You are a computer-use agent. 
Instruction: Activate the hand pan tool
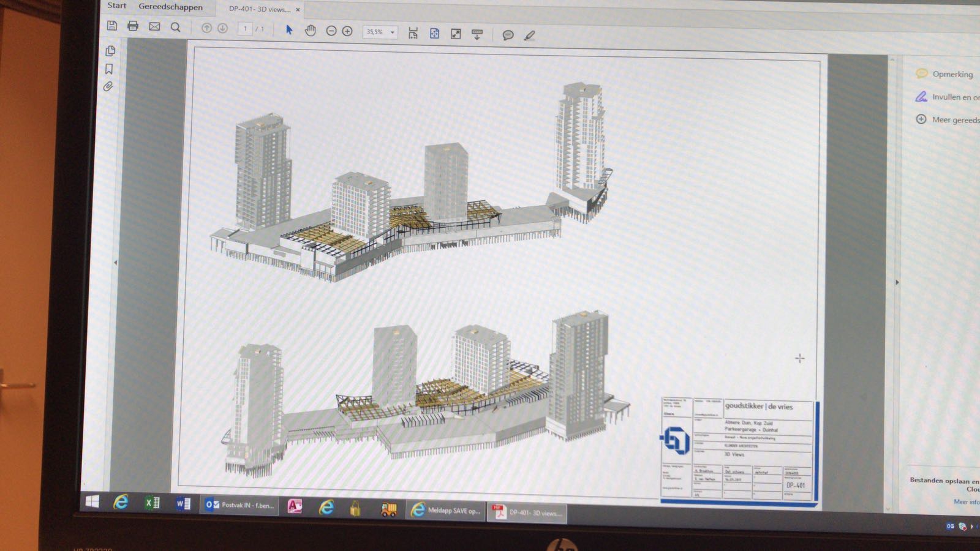pyautogui.click(x=311, y=30)
